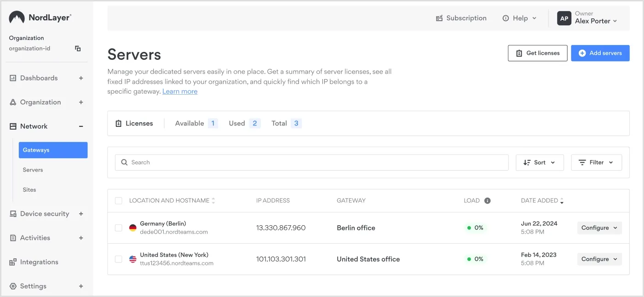Click the Add servers button
This screenshot has width=644, height=297.
click(x=600, y=53)
